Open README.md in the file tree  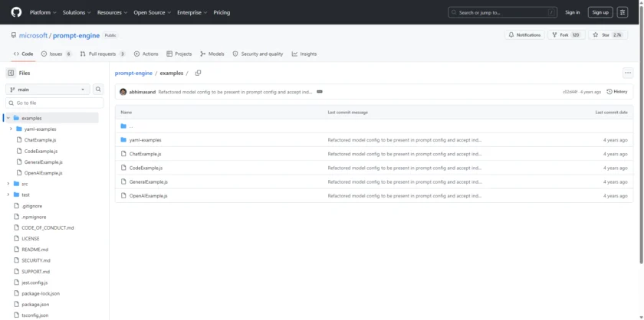[35, 250]
